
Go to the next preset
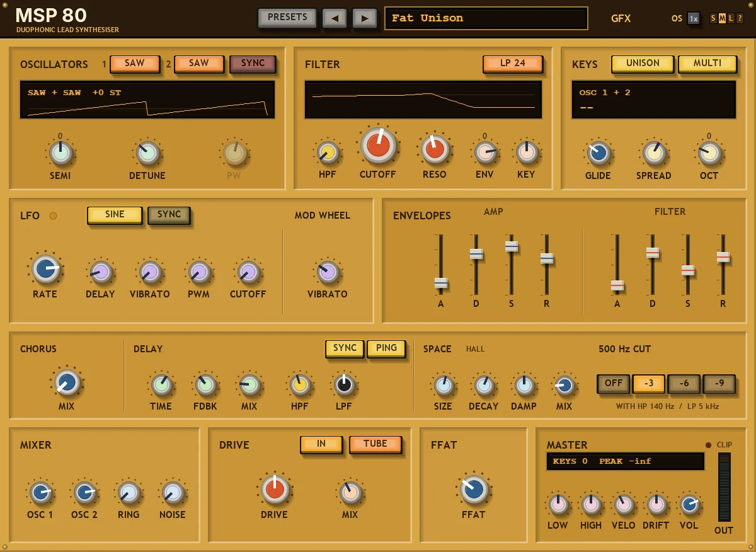365,18
